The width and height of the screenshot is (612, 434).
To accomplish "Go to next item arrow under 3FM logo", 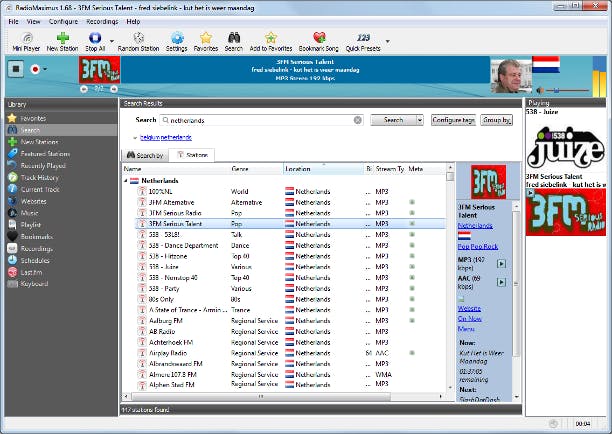I will [x=114, y=89].
